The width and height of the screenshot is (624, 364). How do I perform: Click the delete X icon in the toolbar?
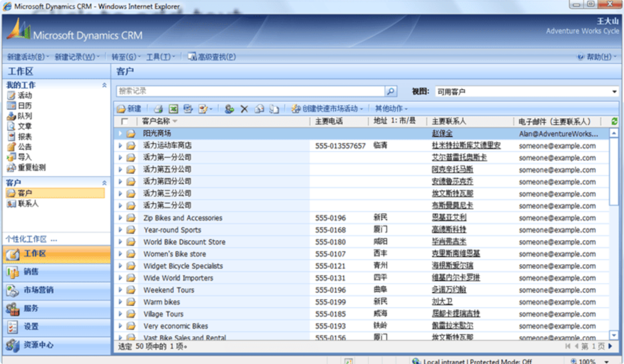[244, 109]
